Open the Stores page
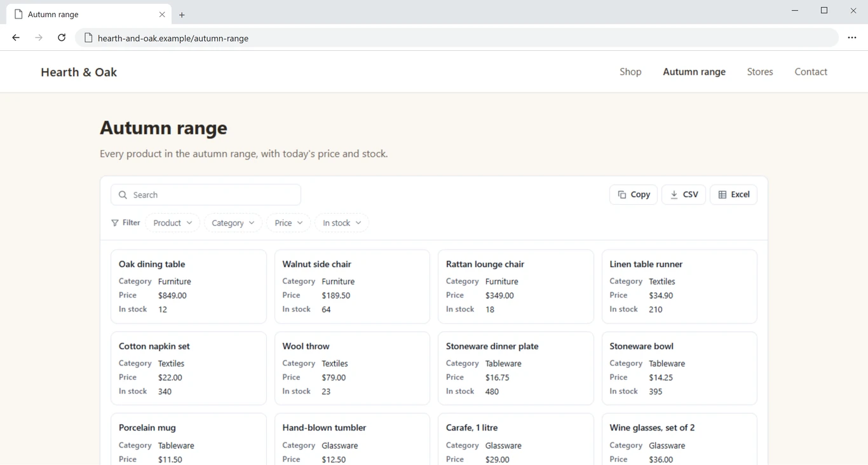Screen dimensions: 868x465 tap(760, 72)
